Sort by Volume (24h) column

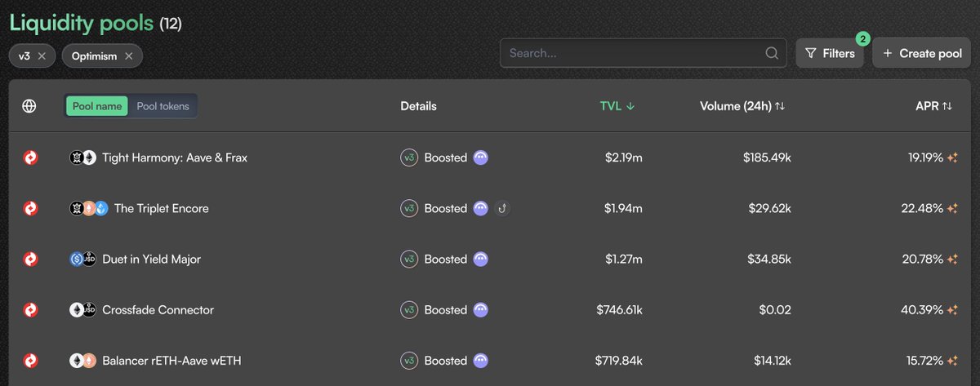click(742, 106)
